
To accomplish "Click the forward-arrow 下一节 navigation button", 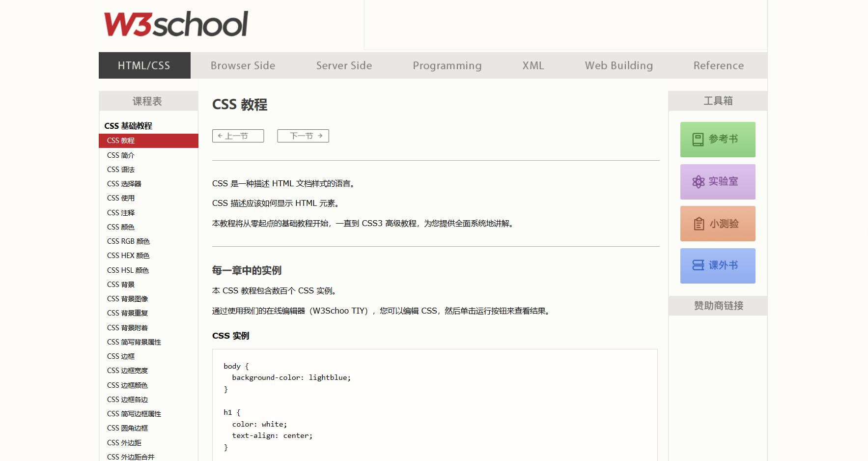I will coord(303,136).
